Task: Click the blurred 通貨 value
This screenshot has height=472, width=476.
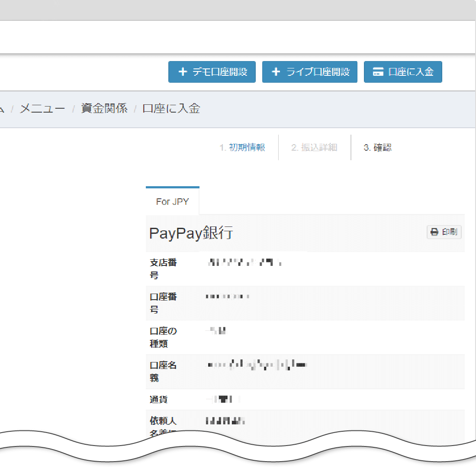Action: (223, 399)
